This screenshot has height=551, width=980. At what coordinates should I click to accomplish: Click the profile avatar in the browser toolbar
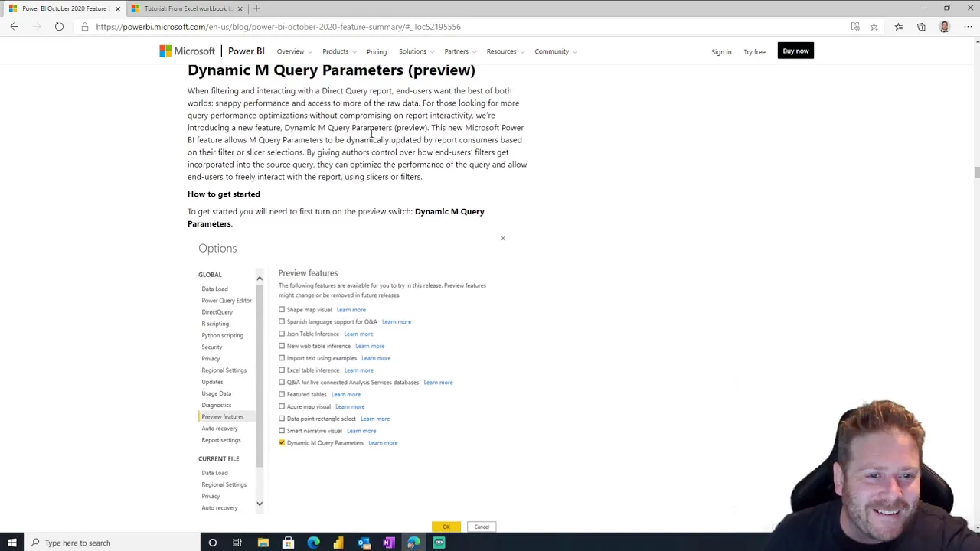944,27
